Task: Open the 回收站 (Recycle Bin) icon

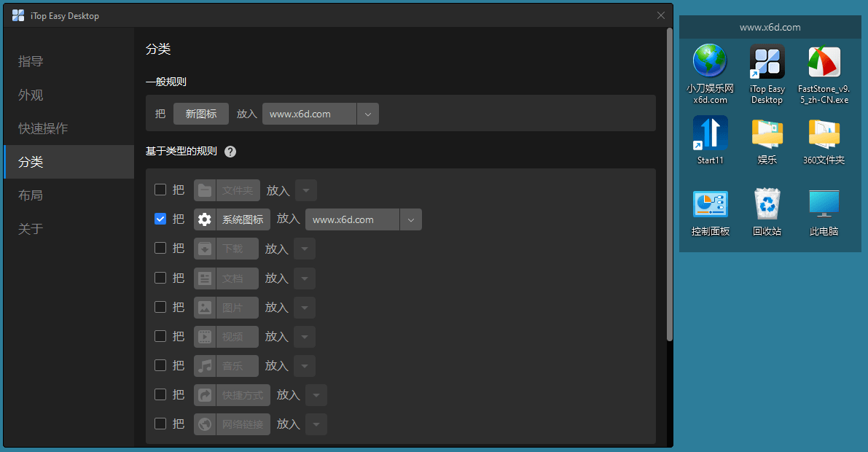Action: (x=767, y=202)
